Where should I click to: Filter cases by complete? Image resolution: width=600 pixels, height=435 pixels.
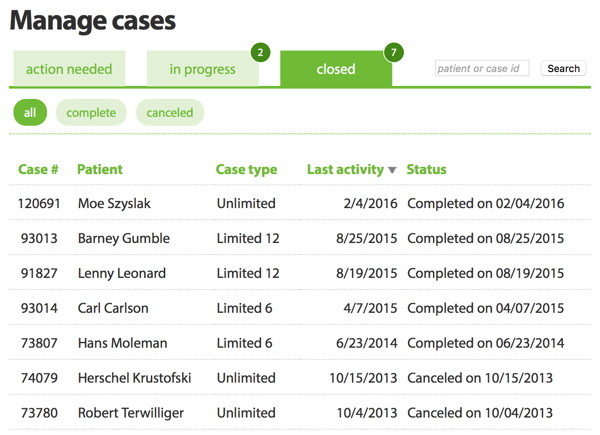pos(91,112)
